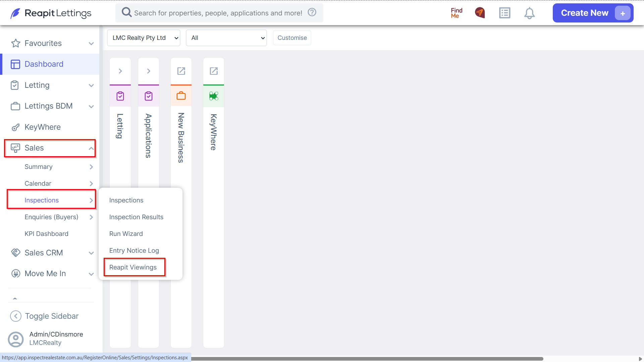The image size is (644, 362).
Task: Open the notifications bell
Action: [x=529, y=13]
